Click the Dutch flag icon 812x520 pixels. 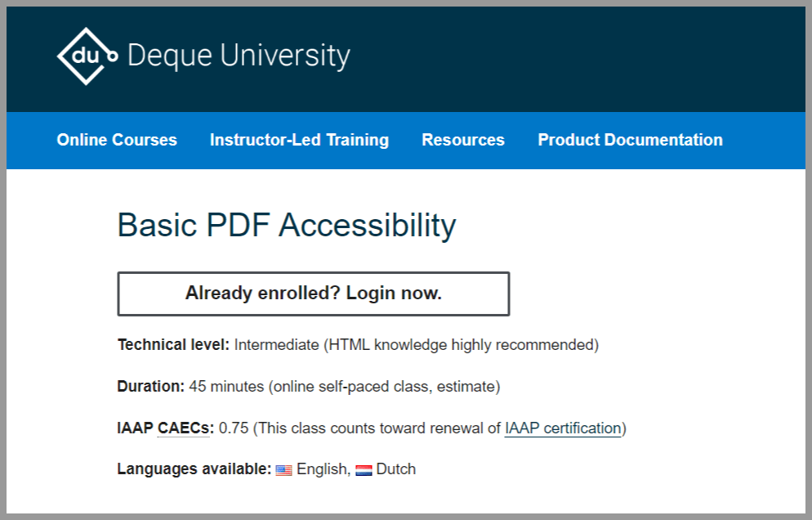(x=364, y=470)
